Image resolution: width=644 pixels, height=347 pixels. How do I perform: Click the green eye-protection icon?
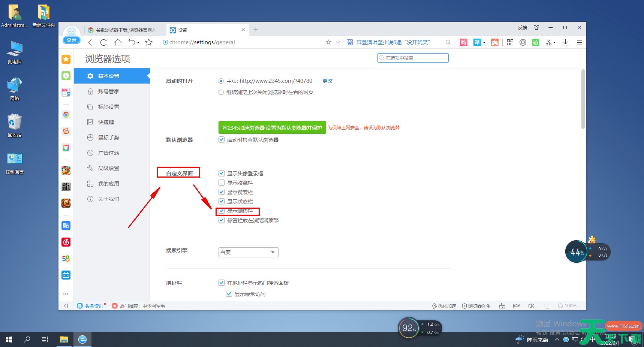(536, 42)
